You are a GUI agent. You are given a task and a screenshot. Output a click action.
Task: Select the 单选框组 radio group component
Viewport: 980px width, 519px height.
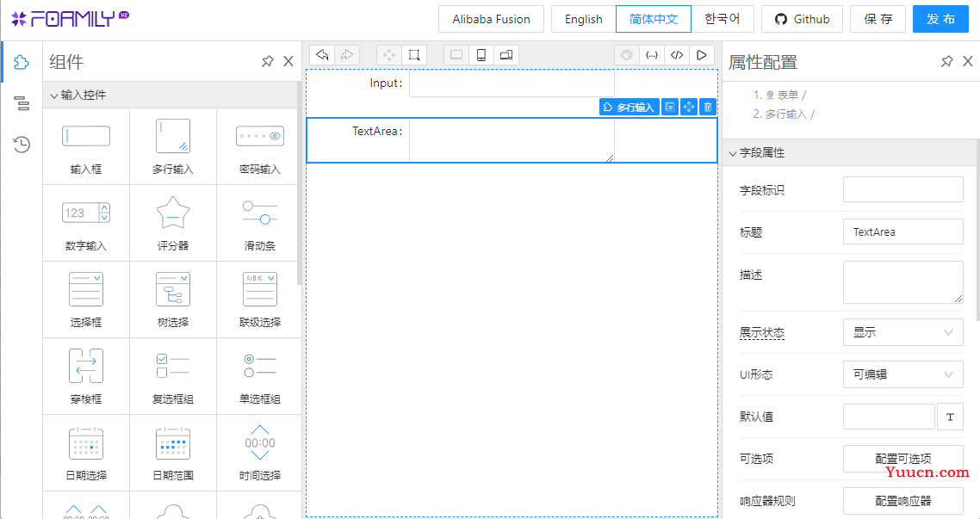tap(259, 377)
